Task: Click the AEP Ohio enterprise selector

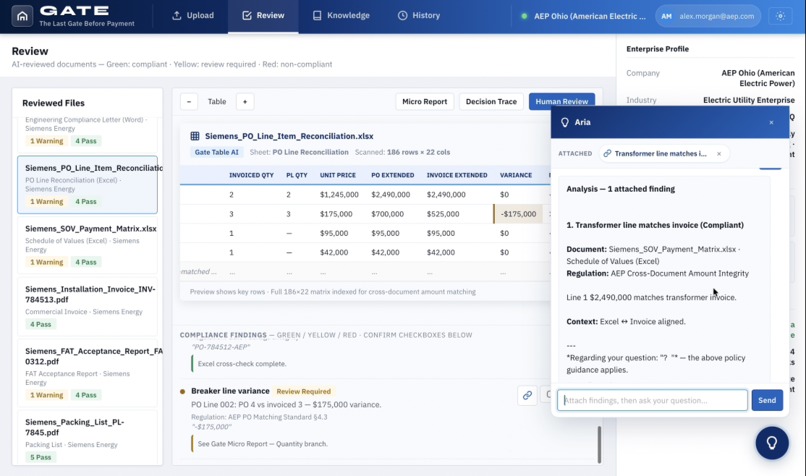Action: tap(583, 16)
